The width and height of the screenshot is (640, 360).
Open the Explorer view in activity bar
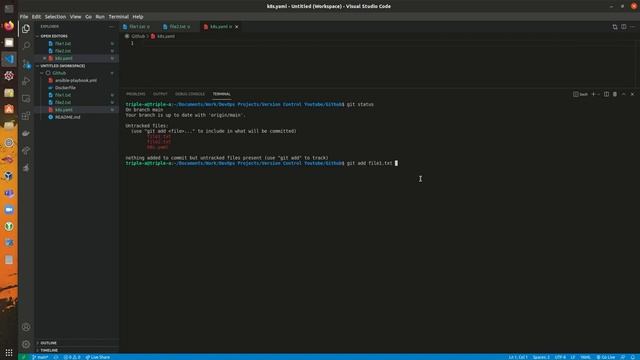click(26, 29)
